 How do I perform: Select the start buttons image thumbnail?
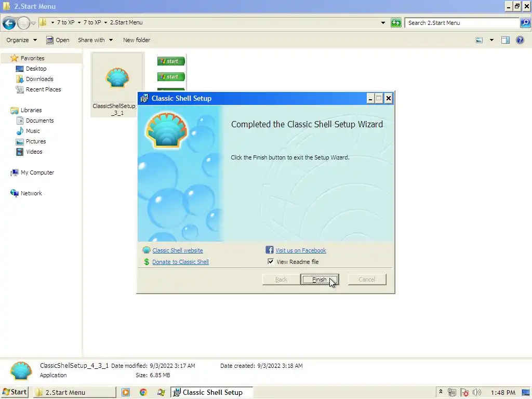pos(171,72)
